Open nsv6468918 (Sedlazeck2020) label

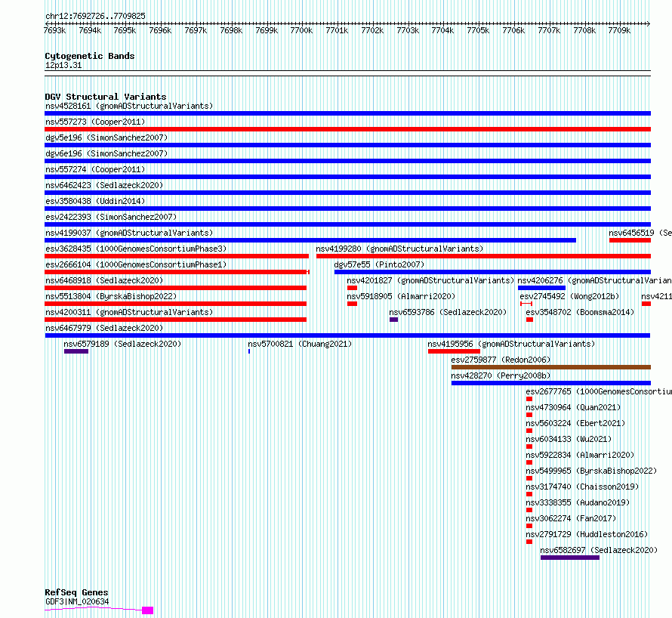coord(104,280)
